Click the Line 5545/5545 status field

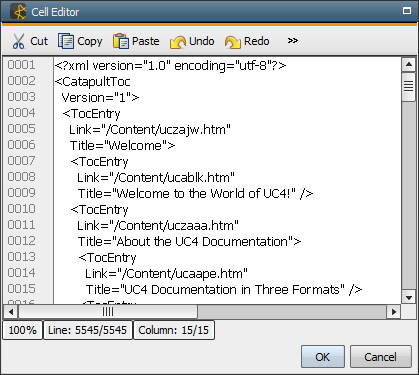coord(88,330)
